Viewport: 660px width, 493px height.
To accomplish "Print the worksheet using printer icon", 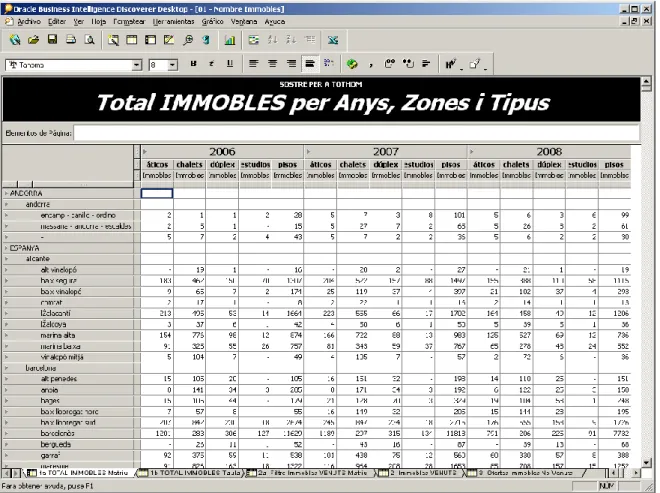I will coord(71,40).
